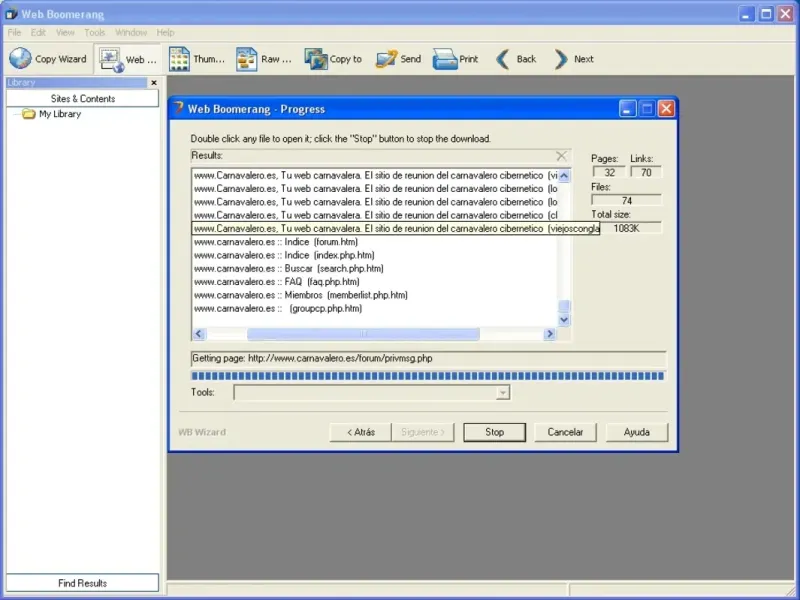Click results list scroll down arrow
This screenshot has height=600, width=800.
tap(564, 320)
